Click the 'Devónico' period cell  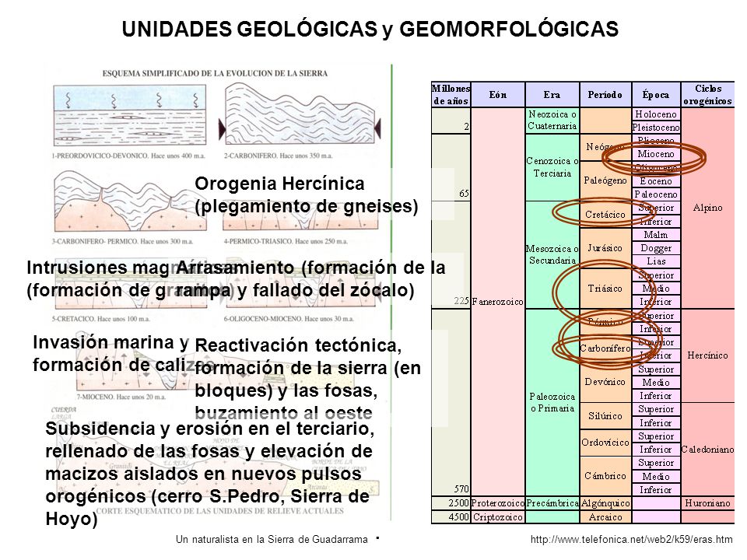[605, 382]
